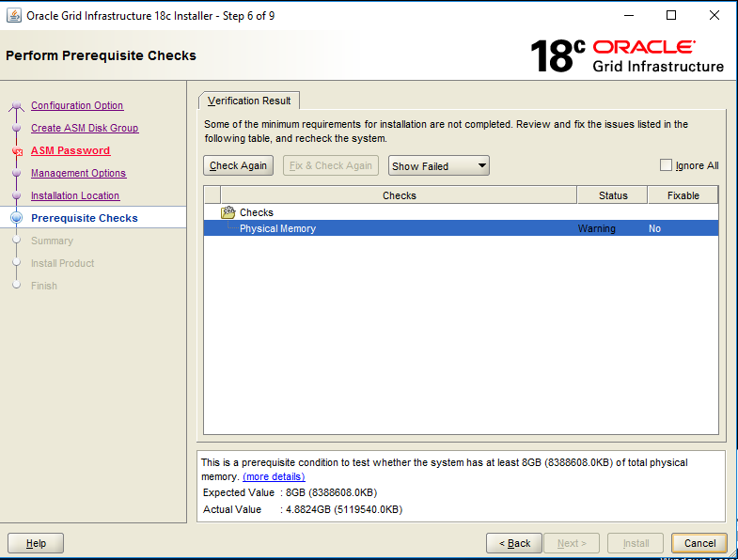738x560 pixels.
Task: Click the Fix & Check Again button
Action: coord(330,165)
